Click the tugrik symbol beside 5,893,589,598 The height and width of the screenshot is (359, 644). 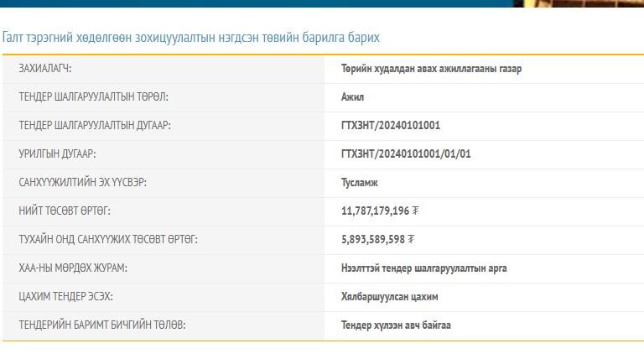click(x=411, y=239)
